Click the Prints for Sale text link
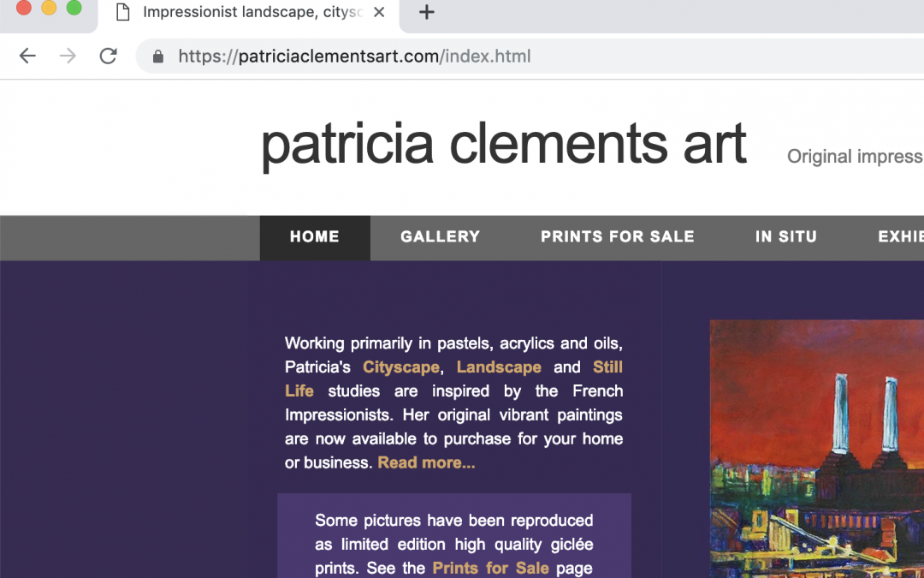Viewport: 924px width, 578px height. click(x=490, y=568)
